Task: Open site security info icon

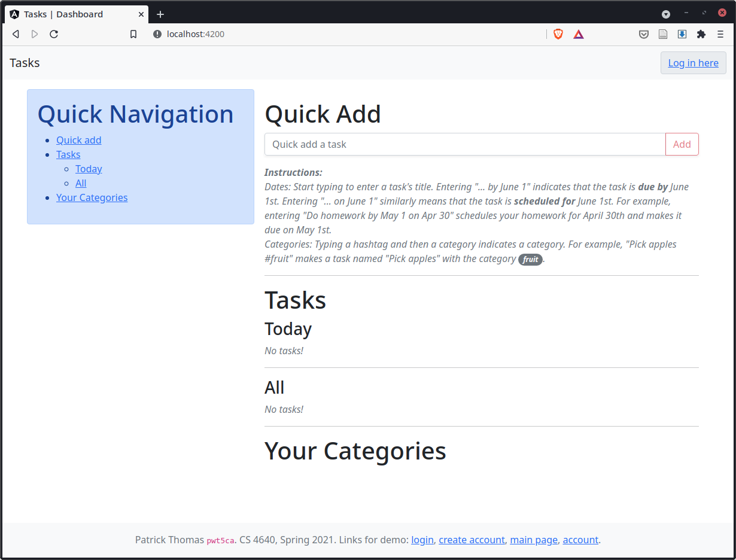Action: 157,34
